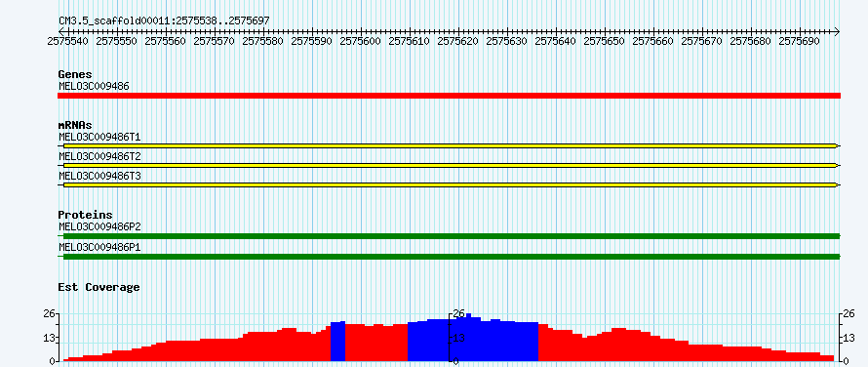Open the MELO3C009486P2 label link
The width and height of the screenshot is (868, 367).
(x=99, y=226)
